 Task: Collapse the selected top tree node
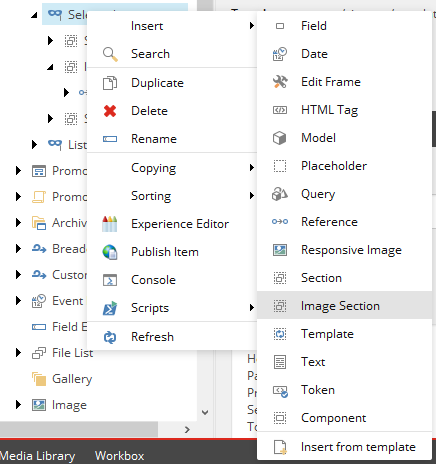[34, 15]
